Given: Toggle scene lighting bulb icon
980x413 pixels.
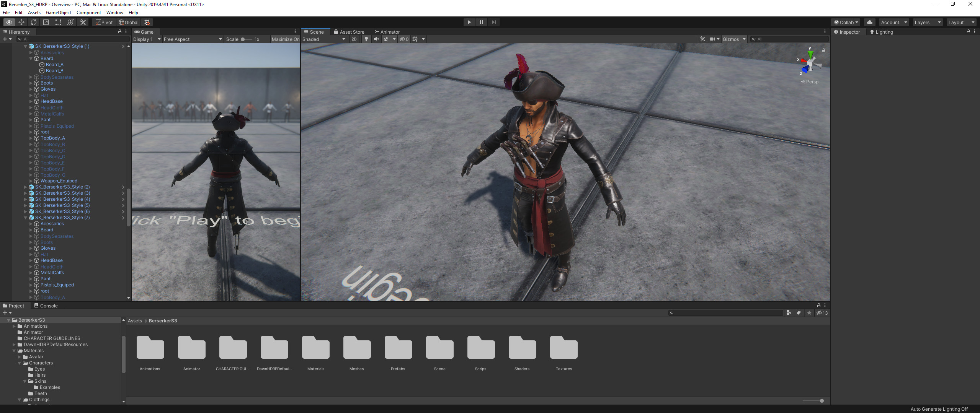Looking at the screenshot, I should [366, 39].
